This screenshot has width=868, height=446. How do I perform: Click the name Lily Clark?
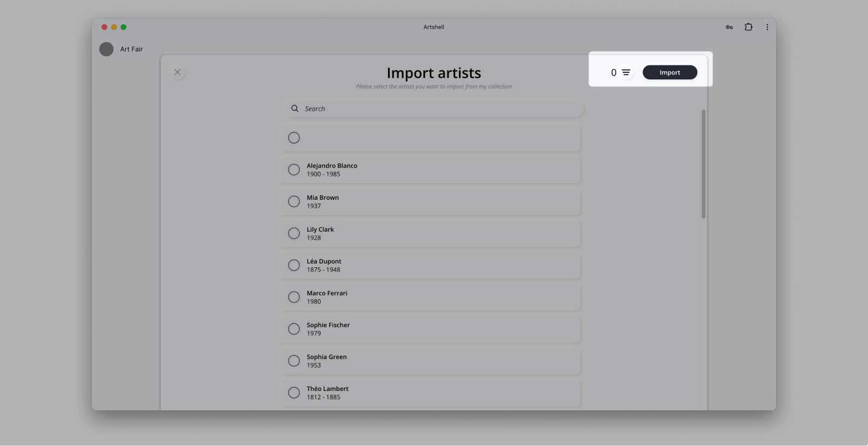coord(320,229)
